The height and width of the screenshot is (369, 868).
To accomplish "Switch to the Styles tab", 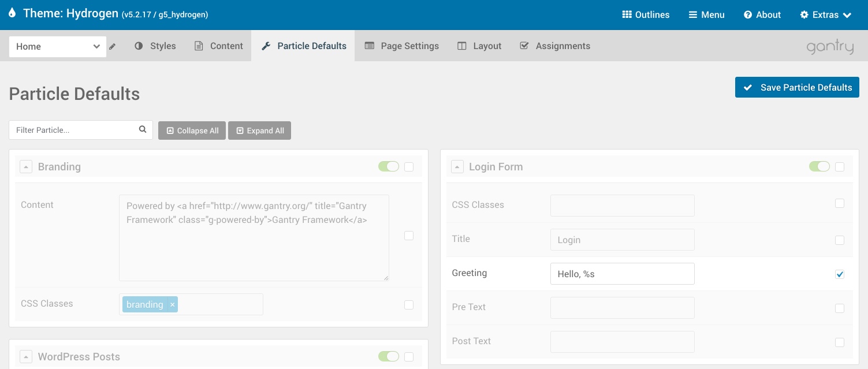I will pyautogui.click(x=155, y=46).
